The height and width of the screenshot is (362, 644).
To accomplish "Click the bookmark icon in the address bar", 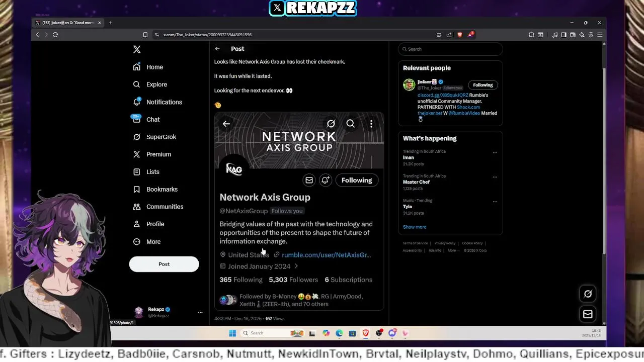I will [145, 35].
